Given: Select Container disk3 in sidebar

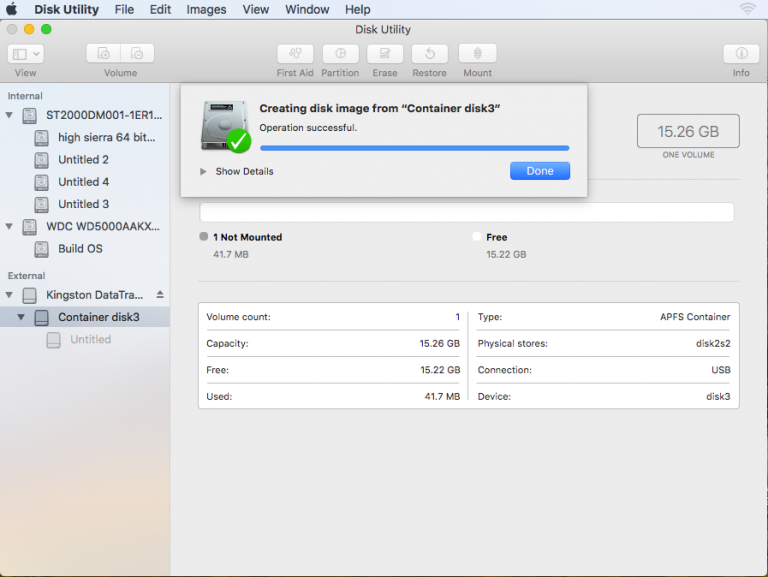Looking at the screenshot, I should tap(85, 317).
